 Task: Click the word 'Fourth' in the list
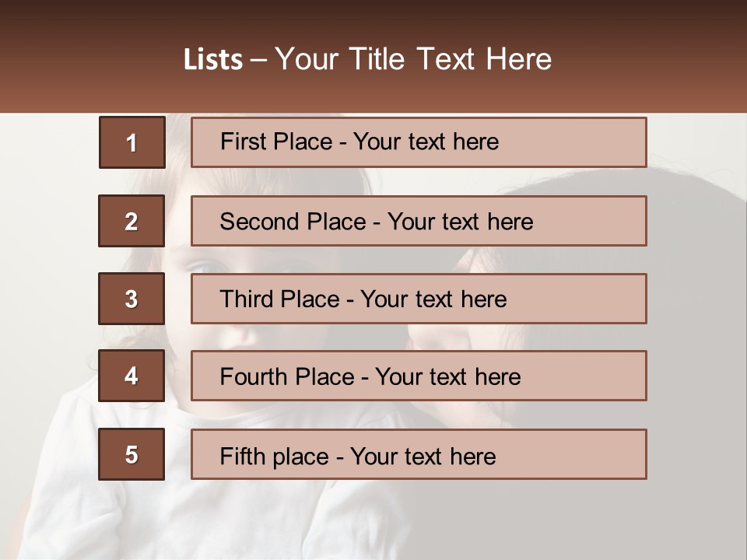[249, 377]
